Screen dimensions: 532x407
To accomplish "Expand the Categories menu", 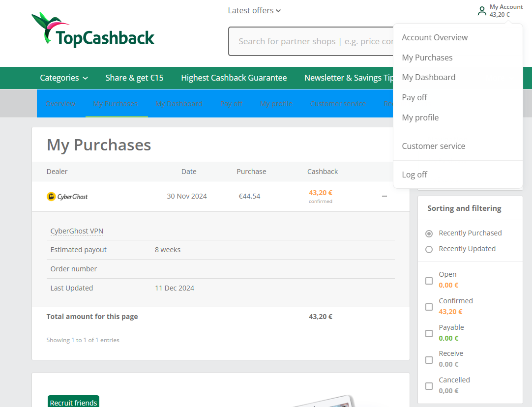I will pyautogui.click(x=64, y=78).
